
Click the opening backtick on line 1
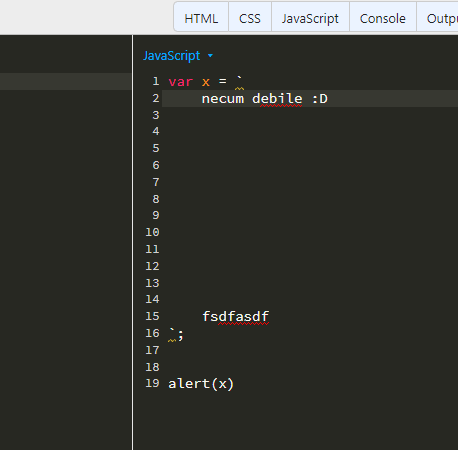(x=239, y=79)
